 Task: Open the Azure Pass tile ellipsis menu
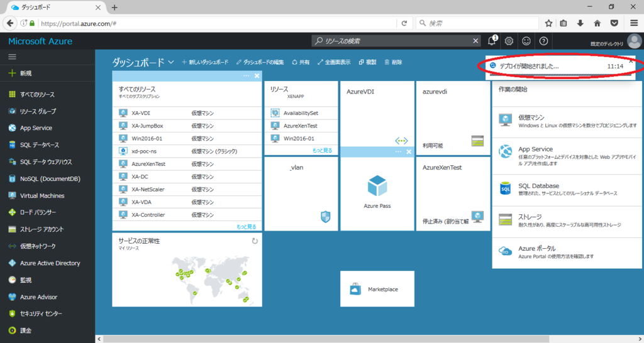click(398, 152)
